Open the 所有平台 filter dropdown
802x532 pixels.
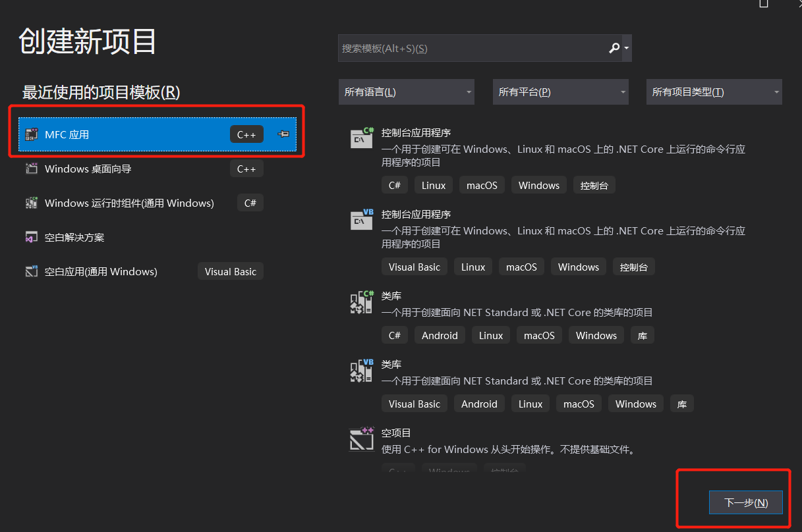pyautogui.click(x=561, y=92)
